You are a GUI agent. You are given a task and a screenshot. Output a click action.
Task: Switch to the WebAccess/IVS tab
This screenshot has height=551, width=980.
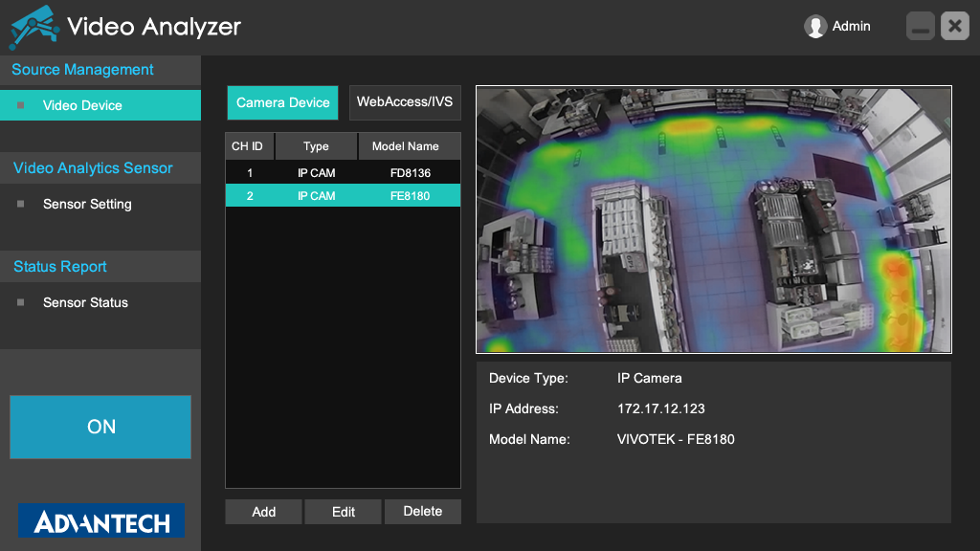click(x=405, y=102)
